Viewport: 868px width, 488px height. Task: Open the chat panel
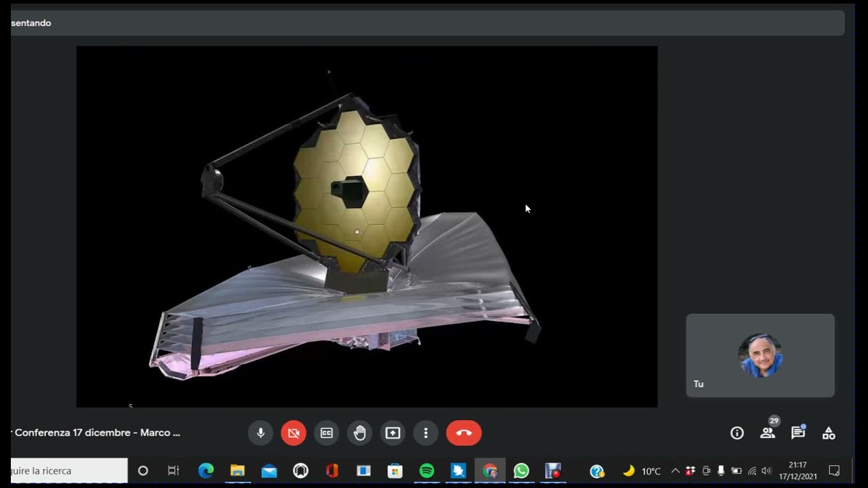(x=798, y=433)
